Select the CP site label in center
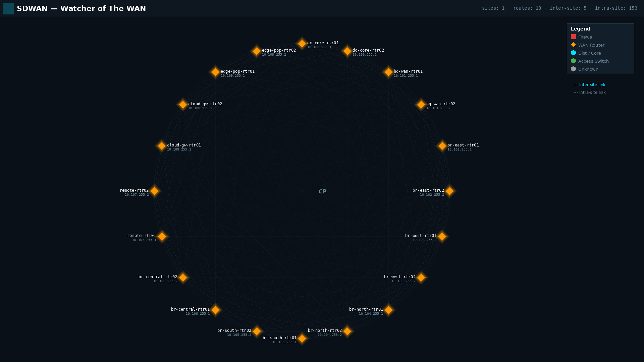 point(323,191)
